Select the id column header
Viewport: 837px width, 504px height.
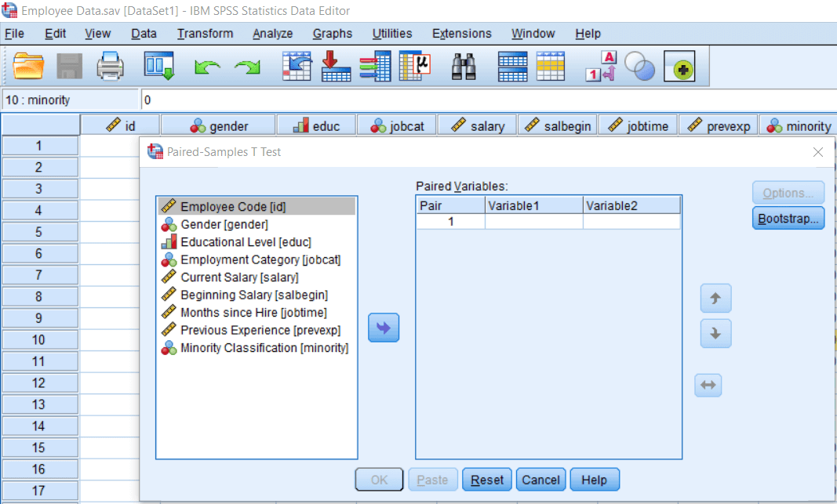(120, 126)
